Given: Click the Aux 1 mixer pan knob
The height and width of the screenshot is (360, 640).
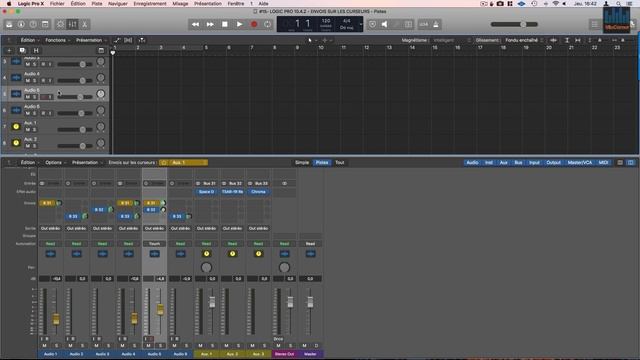Looking at the screenshot, I should point(206,267).
